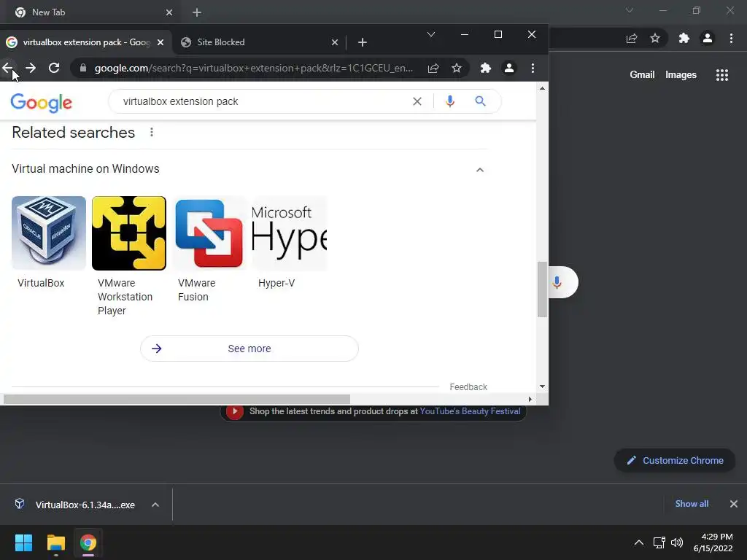The image size is (747, 560).
Task: Click the vertical scrollbar thumb
Action: tap(542, 289)
